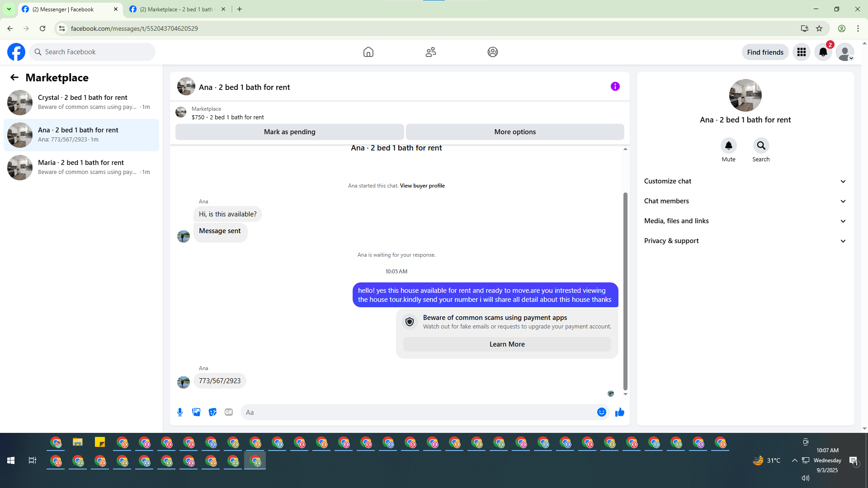Open Windows Start menu

pos(11,460)
